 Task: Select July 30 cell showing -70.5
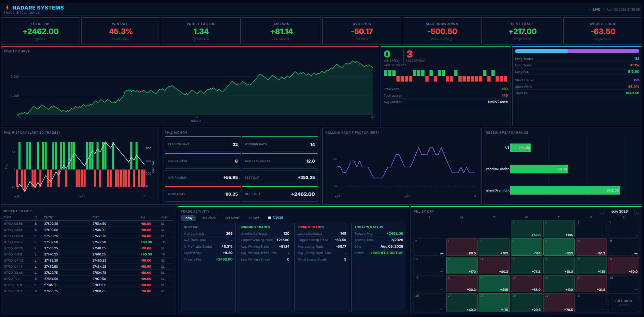pos(559,302)
